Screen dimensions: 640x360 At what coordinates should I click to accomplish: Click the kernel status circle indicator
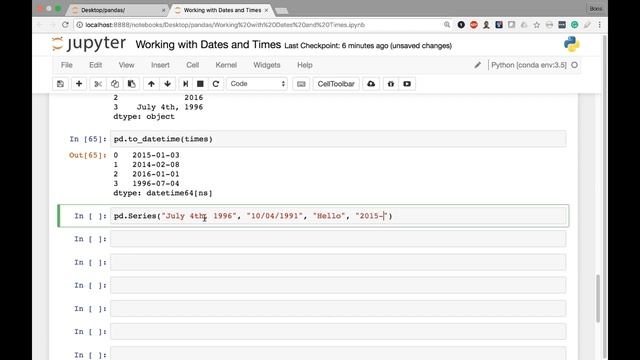tap(574, 65)
